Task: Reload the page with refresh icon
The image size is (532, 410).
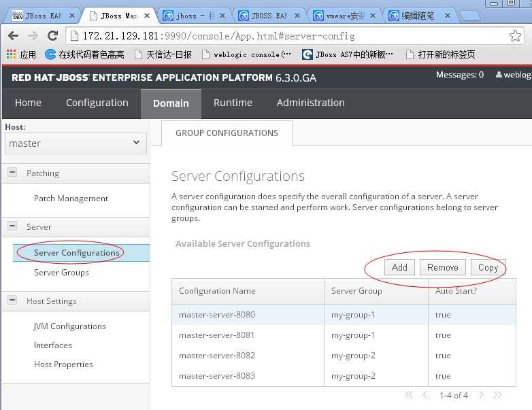Action: pyautogui.click(x=52, y=35)
